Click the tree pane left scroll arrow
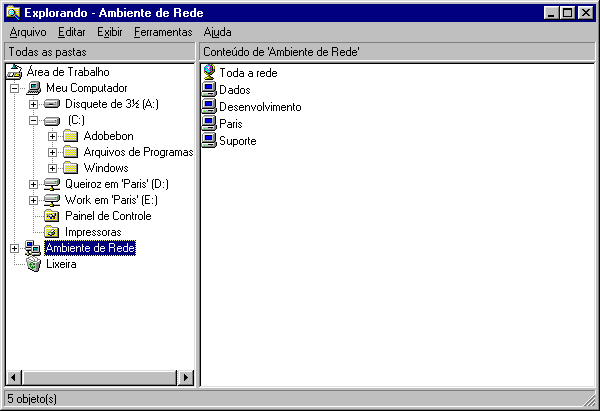Image resolution: width=600 pixels, height=411 pixels. pos(13,378)
